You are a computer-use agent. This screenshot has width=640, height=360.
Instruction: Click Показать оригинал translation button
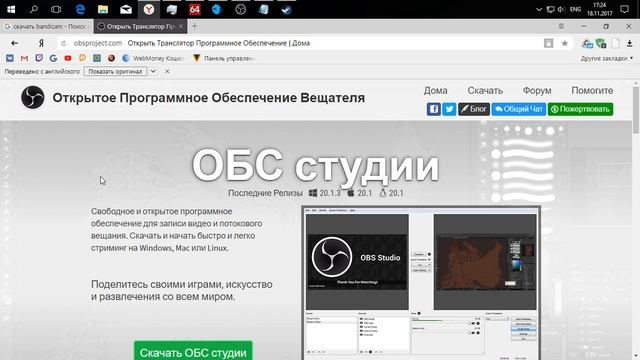click(x=115, y=71)
